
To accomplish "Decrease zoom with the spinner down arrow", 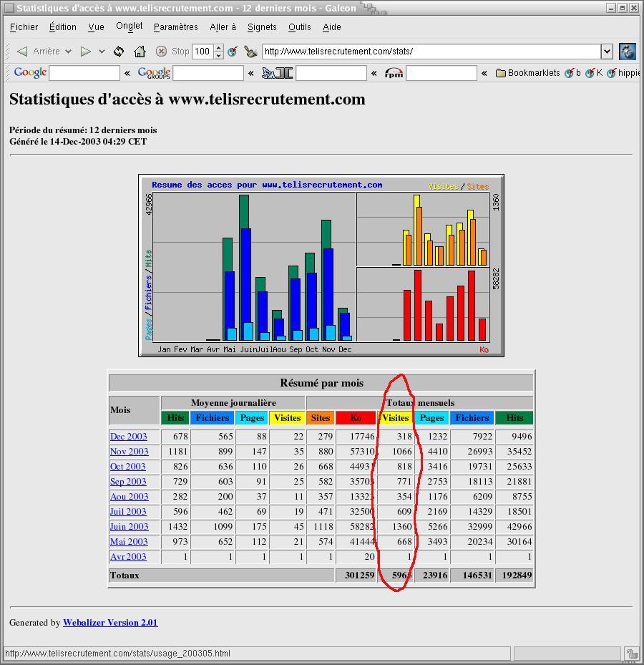I will [218, 55].
